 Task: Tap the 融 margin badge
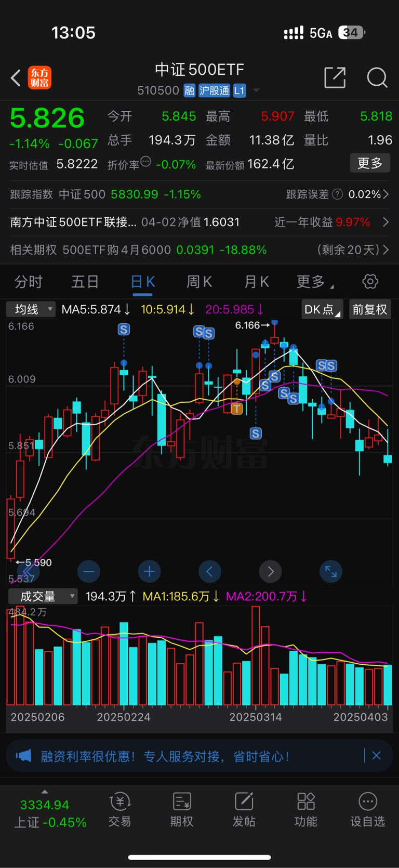[189, 91]
